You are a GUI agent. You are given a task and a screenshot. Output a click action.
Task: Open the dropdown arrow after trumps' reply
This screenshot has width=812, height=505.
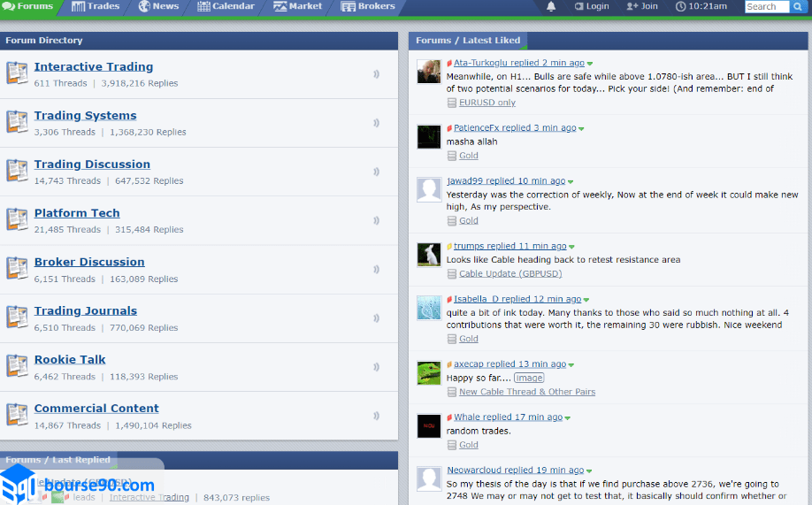[x=572, y=247]
